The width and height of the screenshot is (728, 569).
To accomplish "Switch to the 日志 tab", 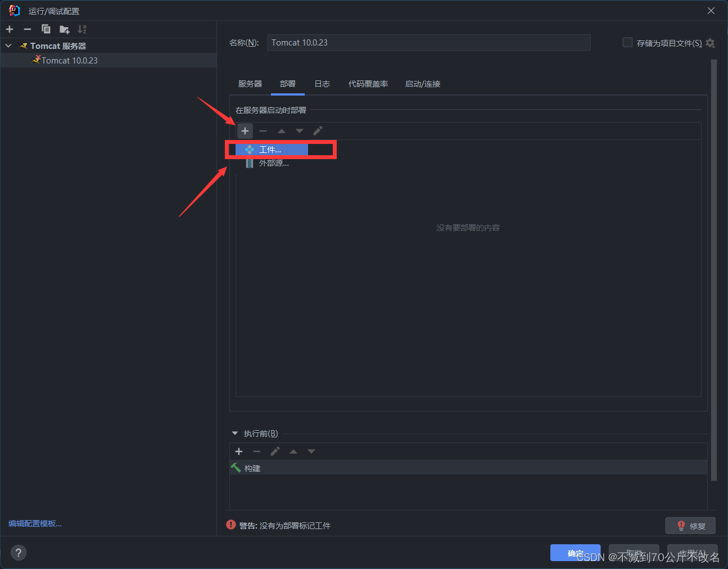I will click(x=322, y=83).
